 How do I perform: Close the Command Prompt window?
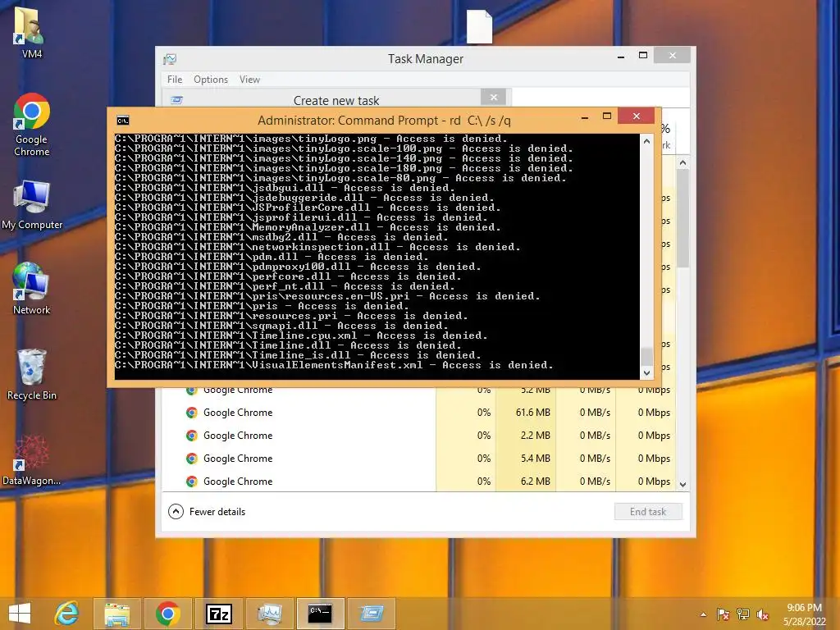[x=636, y=116]
